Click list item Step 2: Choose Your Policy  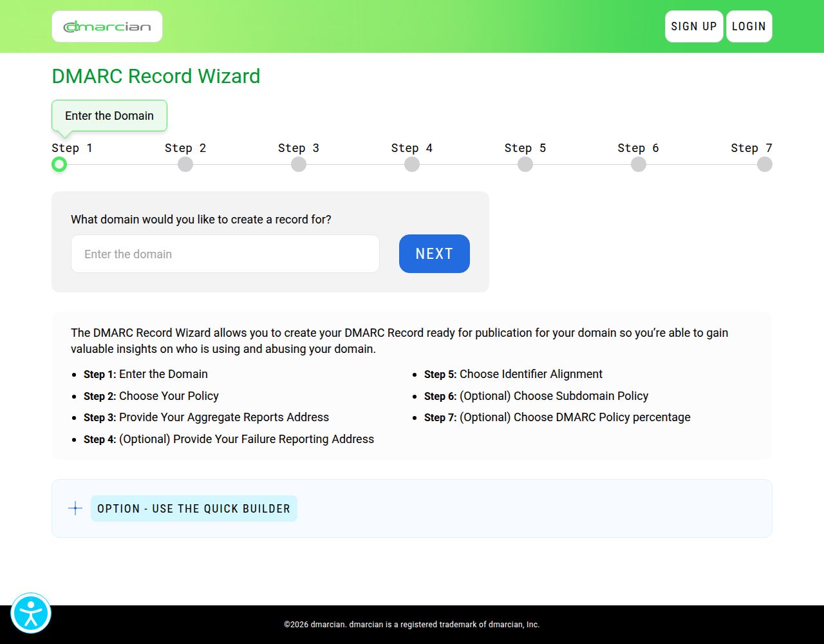(x=151, y=396)
